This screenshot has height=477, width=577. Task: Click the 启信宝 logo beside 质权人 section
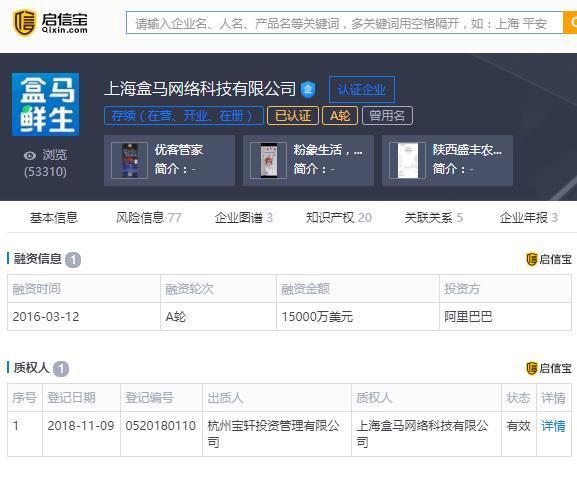click(549, 368)
